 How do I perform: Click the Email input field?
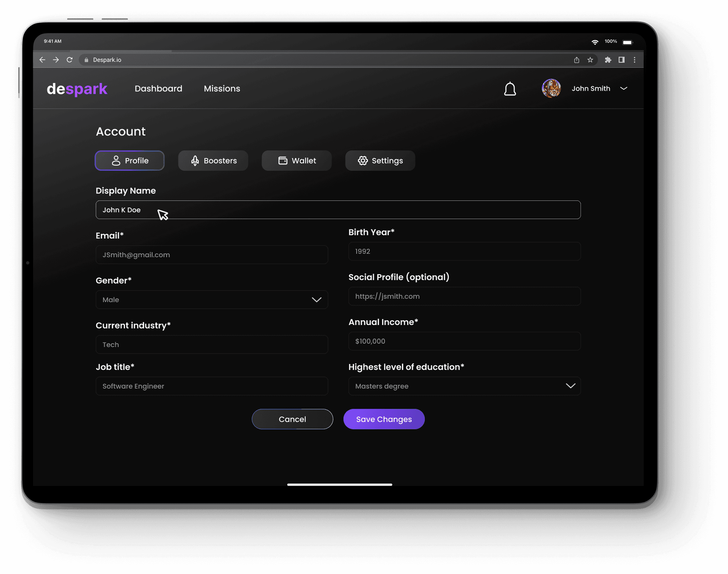pyautogui.click(x=212, y=255)
